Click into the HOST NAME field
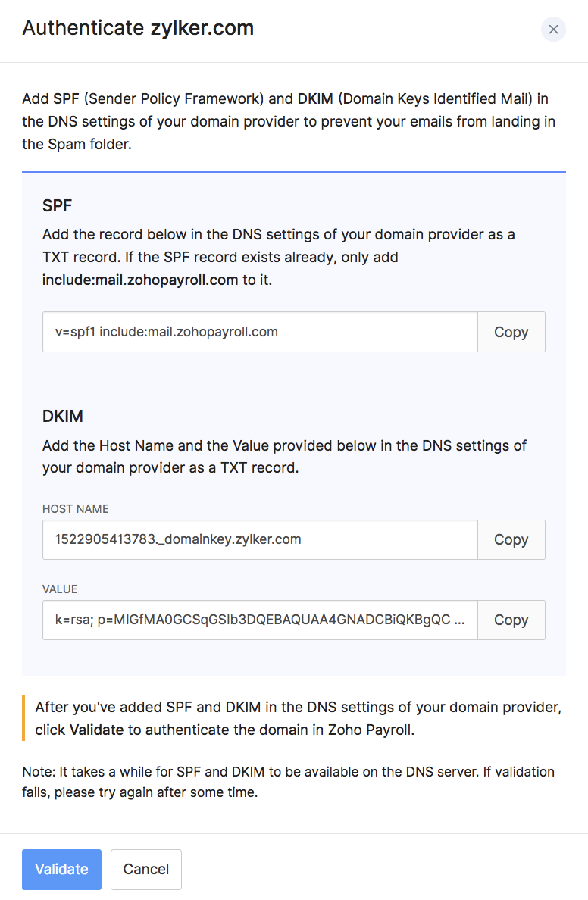 [x=260, y=539]
